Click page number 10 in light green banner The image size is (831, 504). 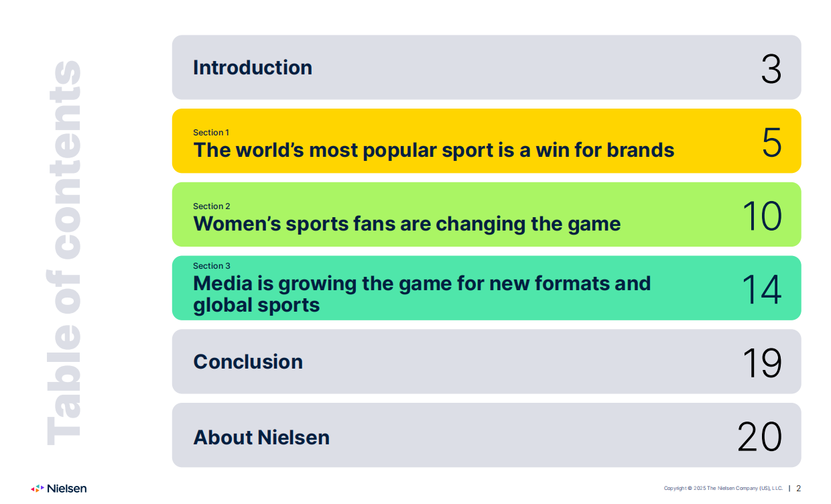coord(762,216)
